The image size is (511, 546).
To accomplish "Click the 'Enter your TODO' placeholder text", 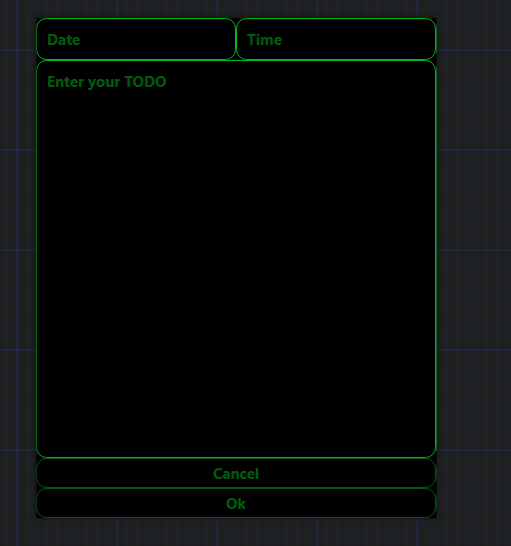I will (x=107, y=82).
